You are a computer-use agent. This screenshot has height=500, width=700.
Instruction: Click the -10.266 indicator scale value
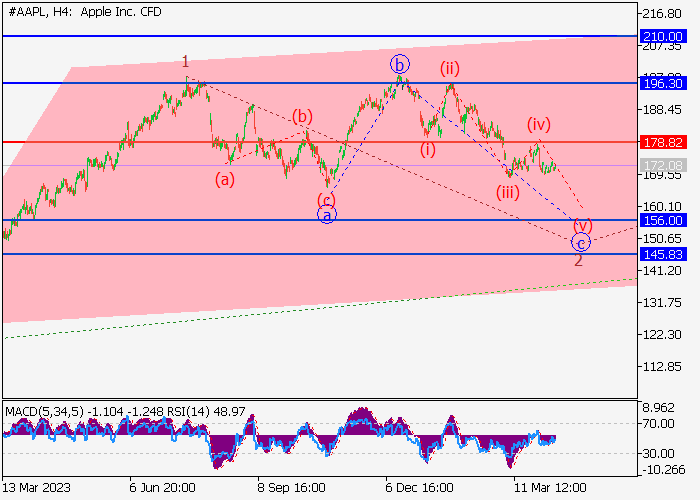[x=663, y=470]
